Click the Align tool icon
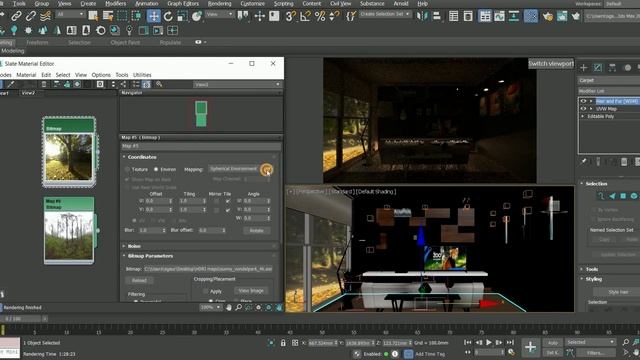The height and width of the screenshot is (360, 640). 436,16
